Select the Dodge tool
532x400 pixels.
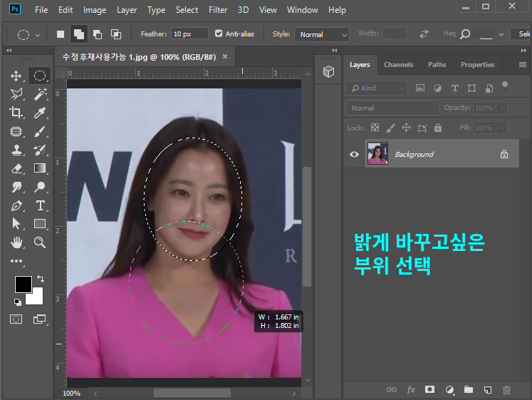[40, 187]
